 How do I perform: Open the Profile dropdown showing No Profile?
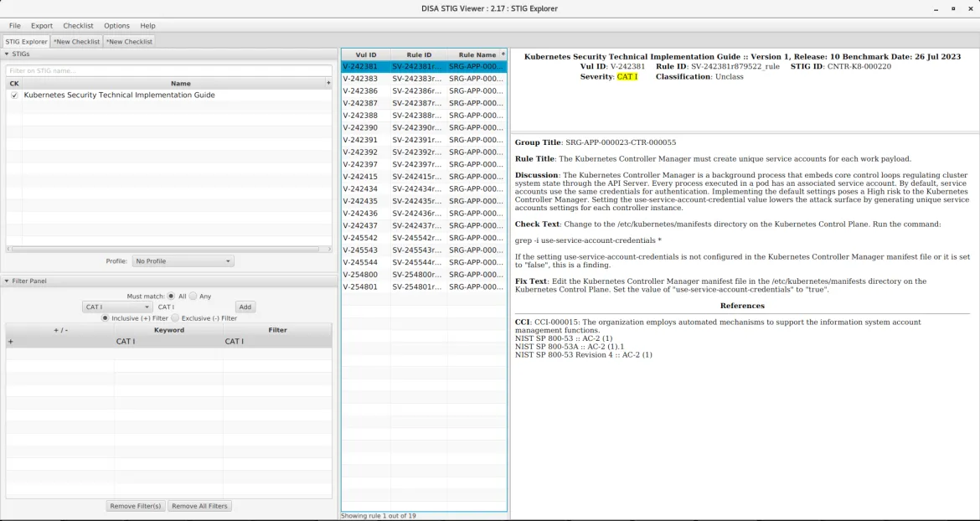183,260
